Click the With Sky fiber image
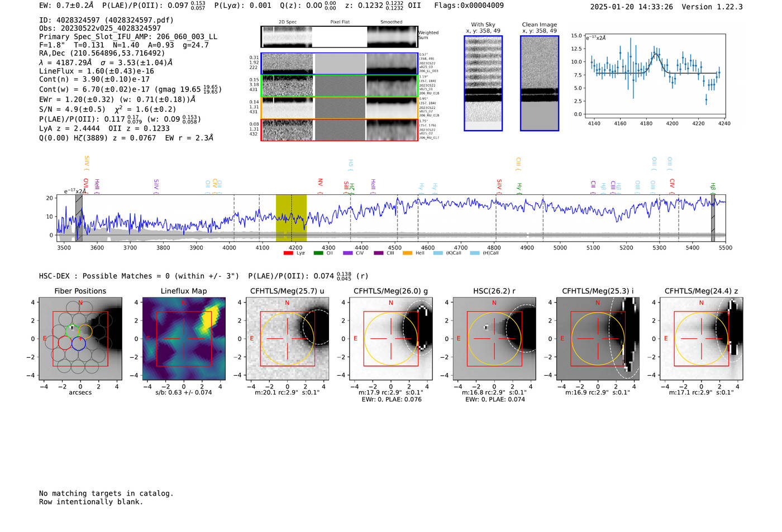782x532 pixels. (x=483, y=83)
